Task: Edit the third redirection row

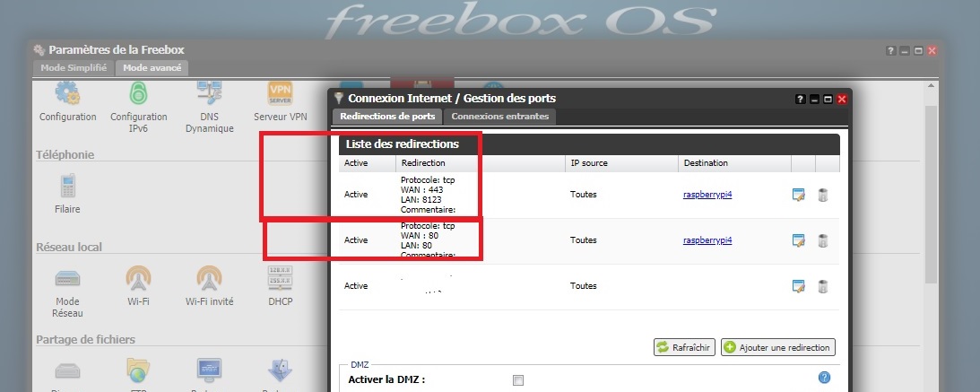Action: [800, 286]
